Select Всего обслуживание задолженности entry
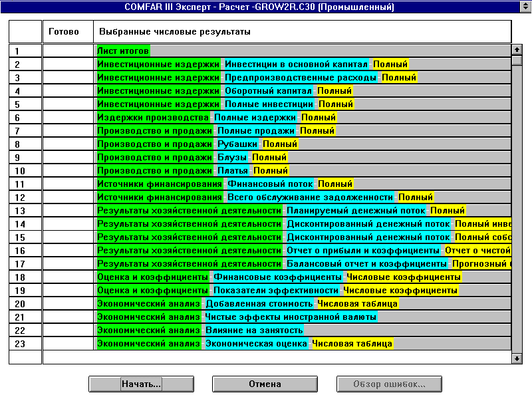 pyautogui.click(x=310, y=197)
